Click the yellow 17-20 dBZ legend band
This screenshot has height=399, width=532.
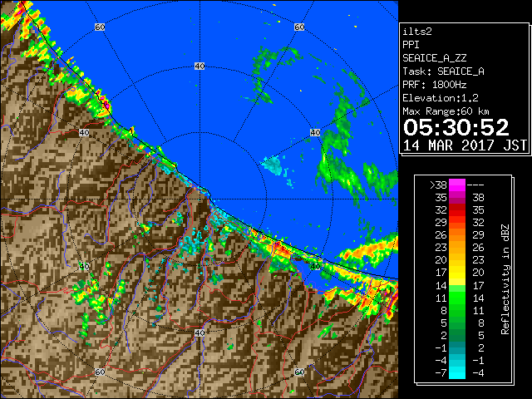[x=457, y=273]
